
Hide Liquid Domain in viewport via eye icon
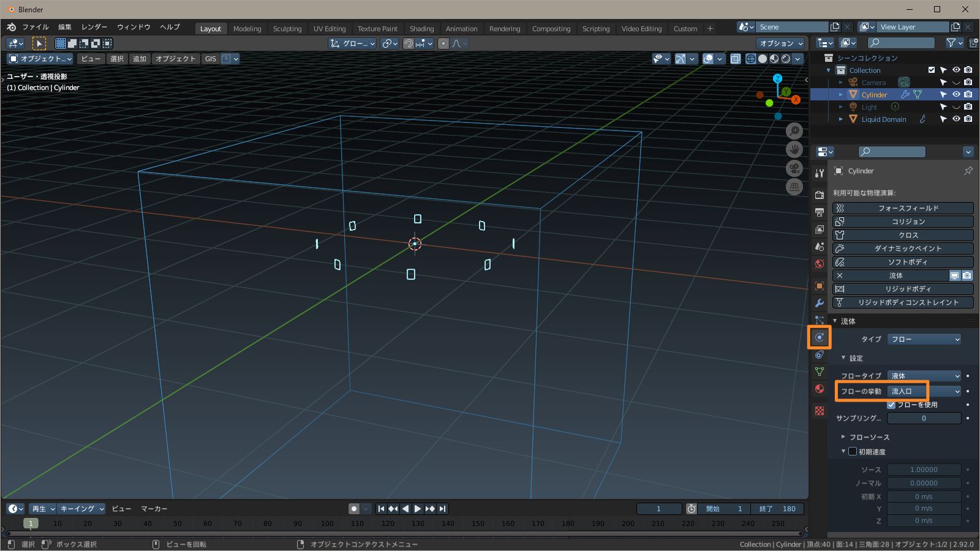click(x=956, y=119)
